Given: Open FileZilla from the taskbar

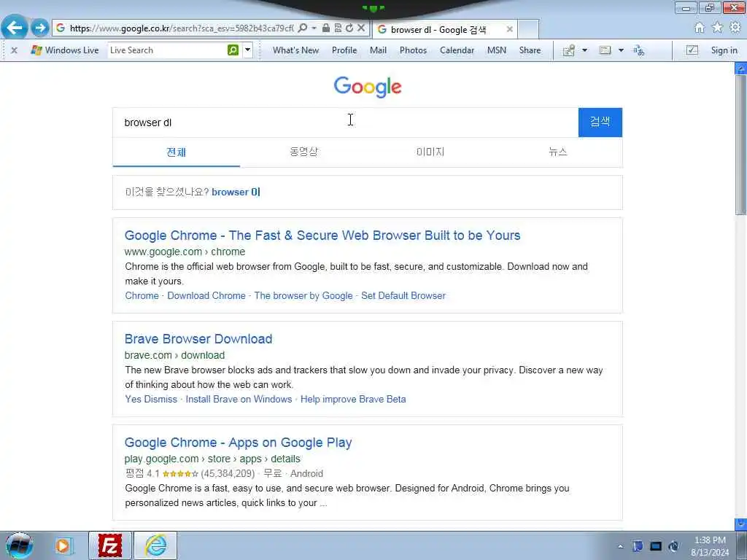Looking at the screenshot, I should (x=110, y=545).
